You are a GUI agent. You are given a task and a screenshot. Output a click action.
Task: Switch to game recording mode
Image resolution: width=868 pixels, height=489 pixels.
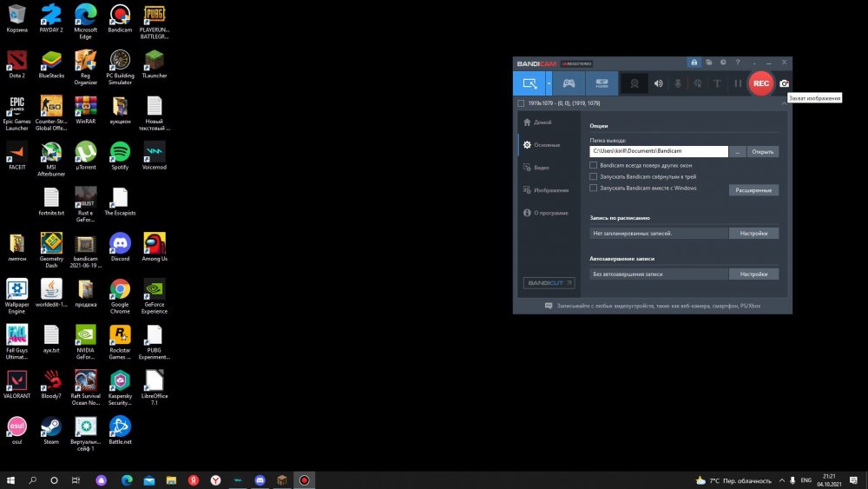(569, 83)
